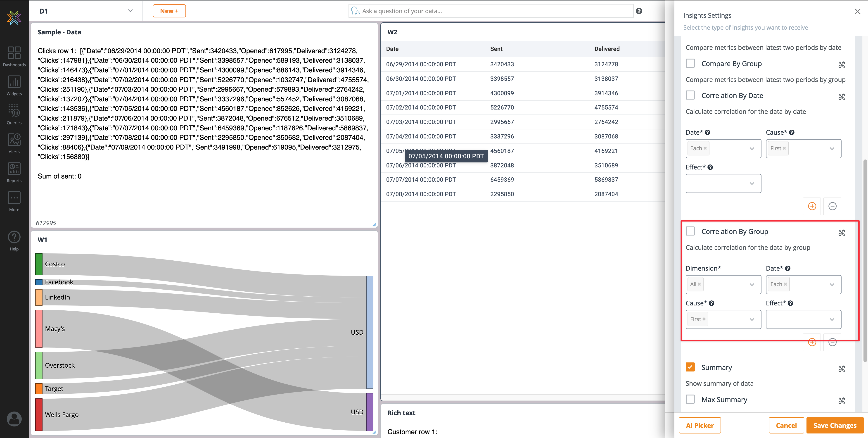The width and height of the screenshot is (868, 438).
Task: Click the Date column header in W2
Action: pos(392,49)
